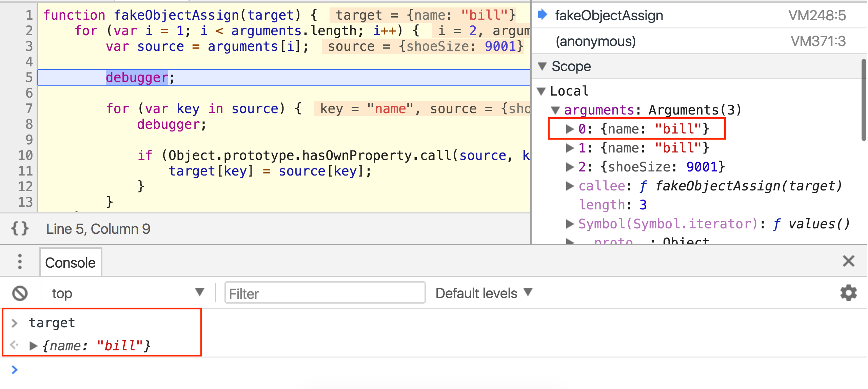Collapse the arguments object tree
Image resolution: width=868 pixels, height=389 pixels.
[555, 110]
